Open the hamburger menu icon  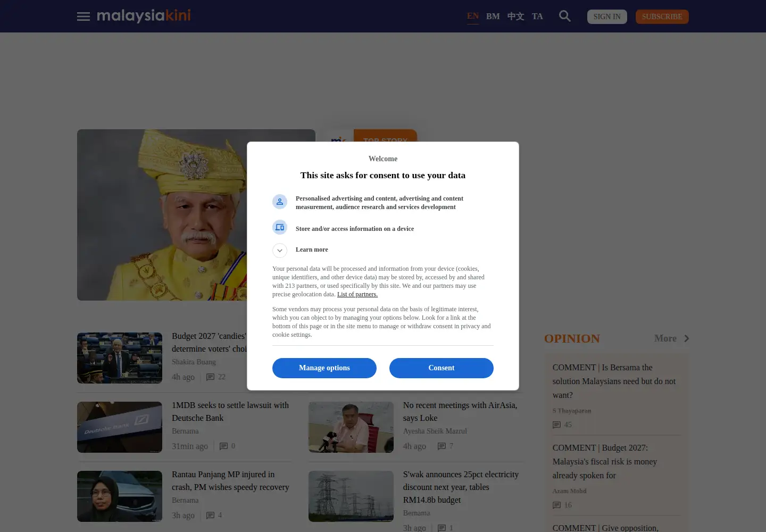click(x=84, y=16)
